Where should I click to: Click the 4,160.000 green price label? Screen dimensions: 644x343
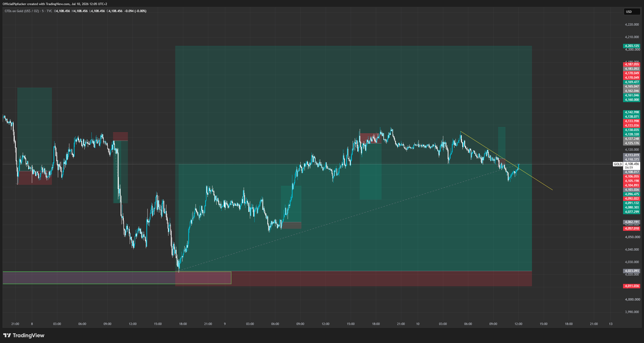tap(632, 100)
